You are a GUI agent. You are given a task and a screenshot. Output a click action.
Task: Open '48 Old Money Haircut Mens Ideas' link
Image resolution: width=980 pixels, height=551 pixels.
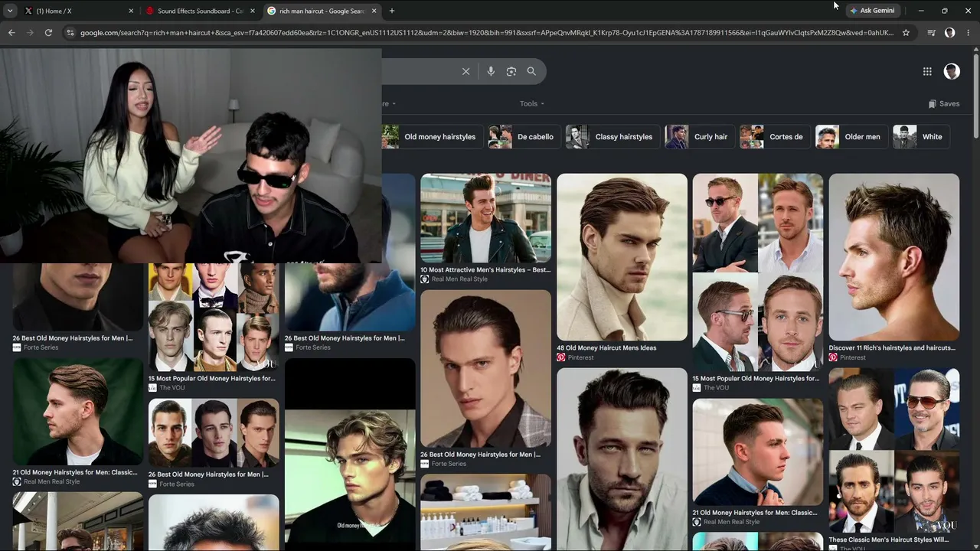pyautogui.click(x=606, y=348)
